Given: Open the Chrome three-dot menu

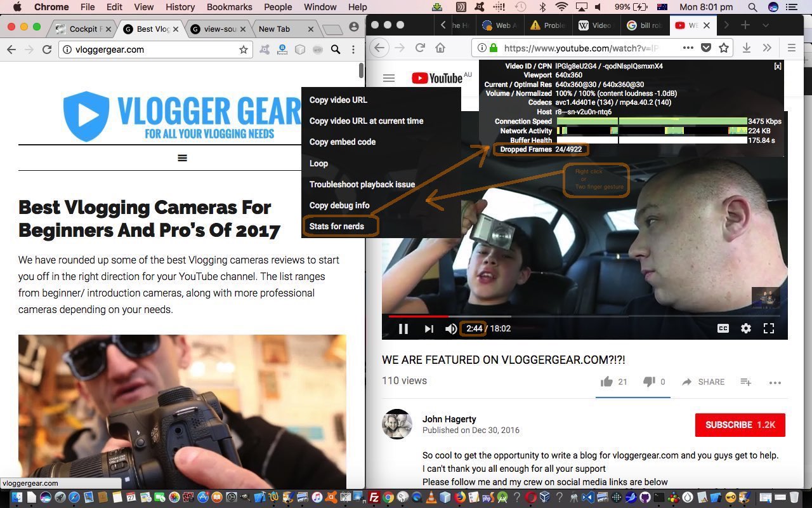Looking at the screenshot, I should pos(353,50).
